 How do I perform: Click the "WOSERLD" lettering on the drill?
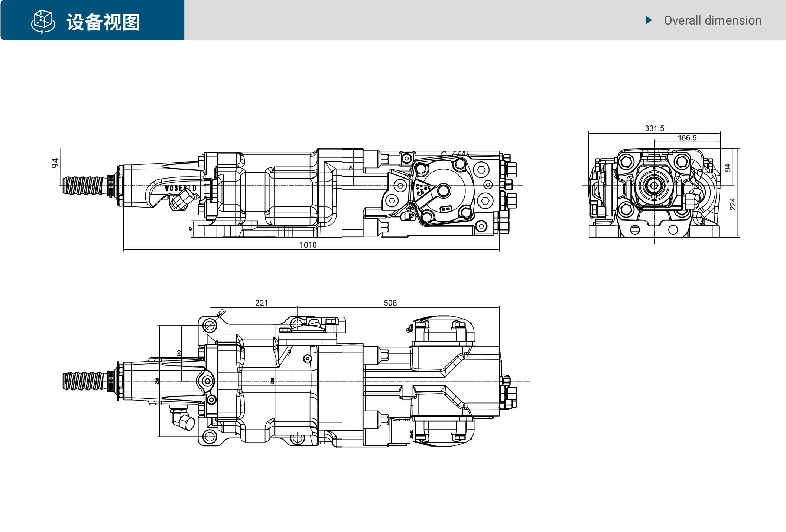click(180, 188)
